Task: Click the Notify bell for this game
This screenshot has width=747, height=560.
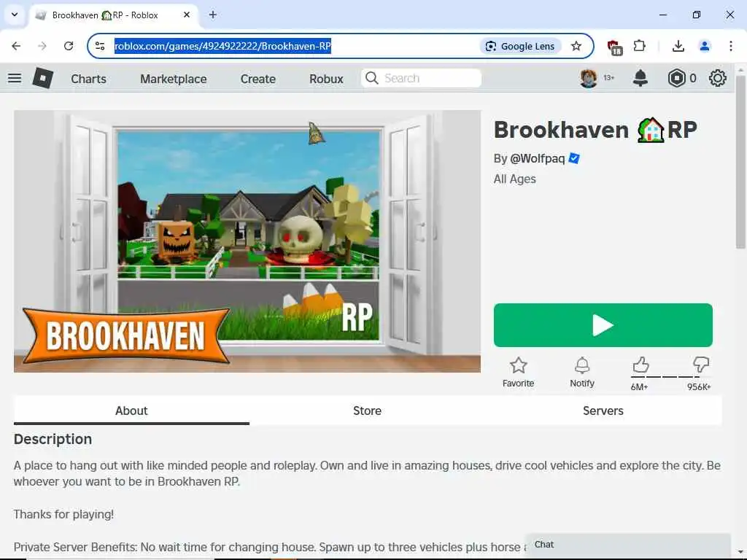Action: pos(582,366)
